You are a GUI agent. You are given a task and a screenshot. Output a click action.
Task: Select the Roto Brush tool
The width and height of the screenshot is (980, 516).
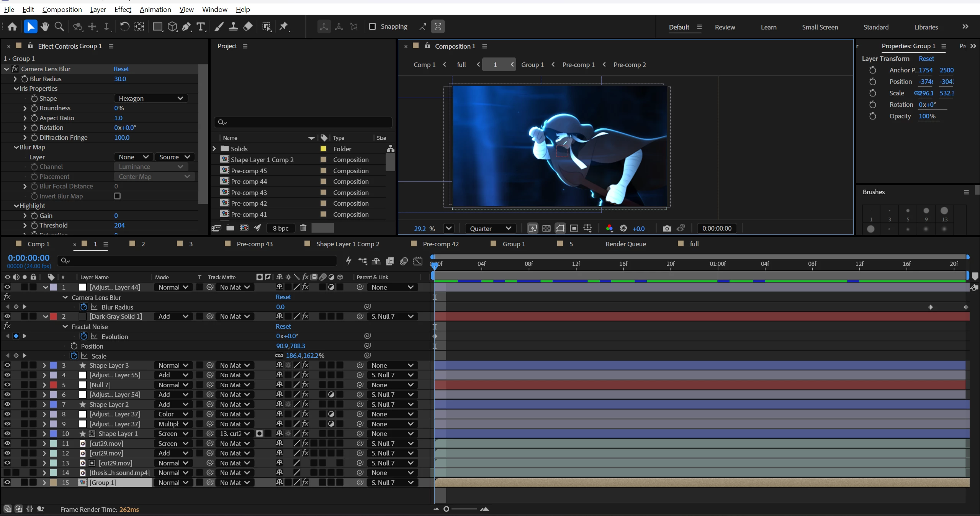pos(266,26)
